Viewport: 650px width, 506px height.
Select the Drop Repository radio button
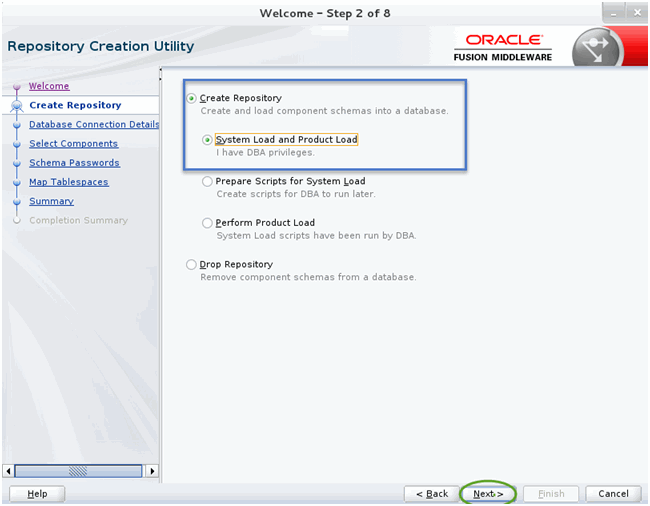[x=191, y=264]
